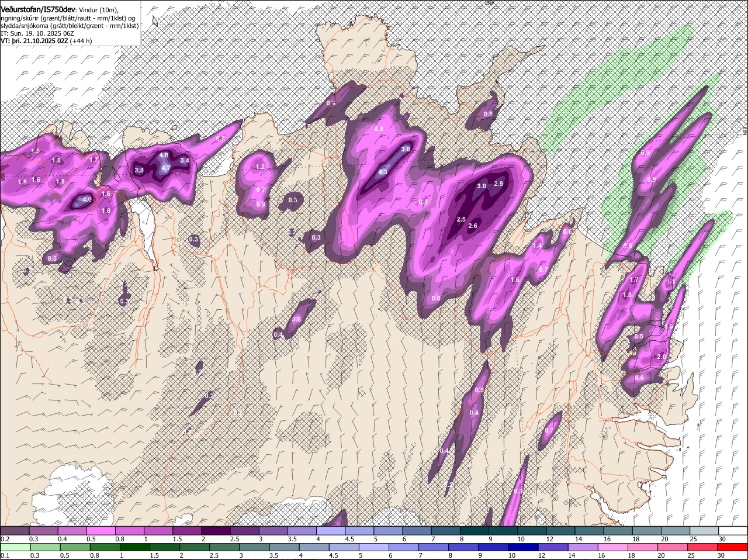Click the 1.5–2 magenta swatch in top legend row
The image size is (748, 560).
(x=187, y=531)
